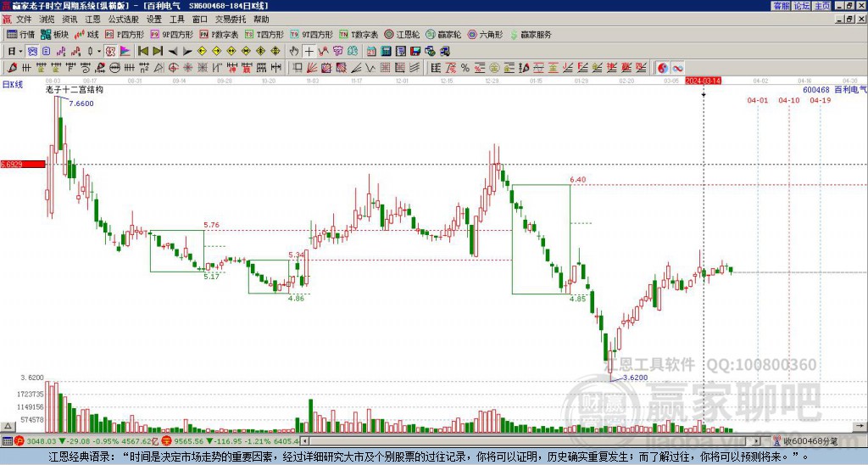The height and width of the screenshot is (465, 868).
Task: Open the calculator icon in toolbar
Action: point(386,51)
